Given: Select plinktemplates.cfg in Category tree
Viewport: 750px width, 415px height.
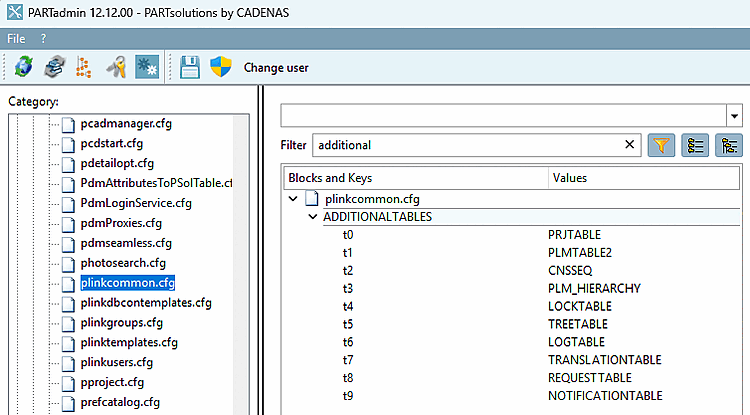Looking at the screenshot, I should (x=129, y=342).
